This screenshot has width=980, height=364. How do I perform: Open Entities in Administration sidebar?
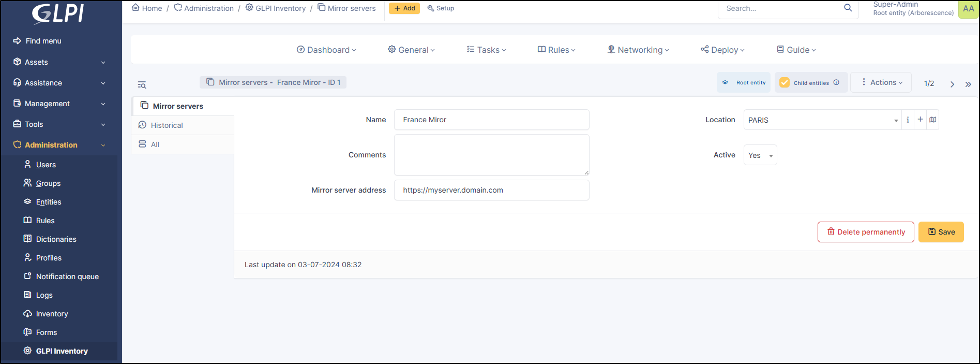point(49,202)
